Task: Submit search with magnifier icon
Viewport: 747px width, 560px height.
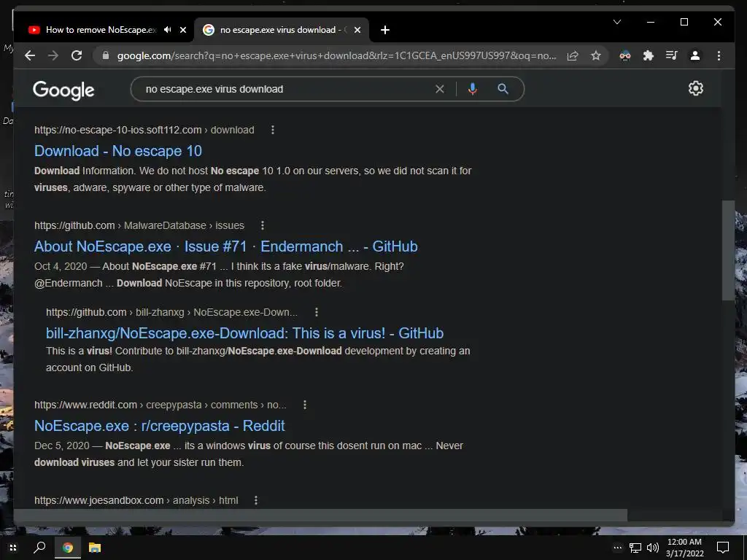Action: click(x=503, y=89)
